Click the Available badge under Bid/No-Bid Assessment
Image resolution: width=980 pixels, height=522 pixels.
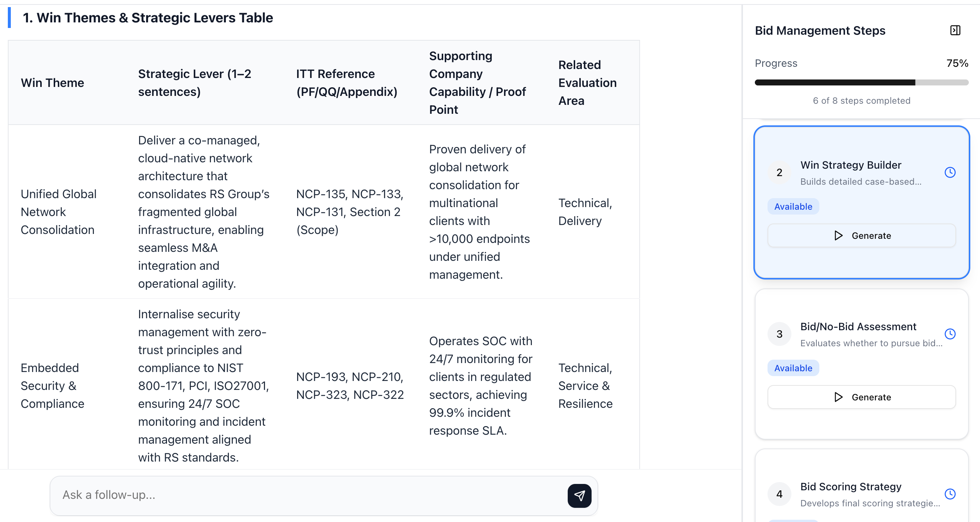click(x=793, y=368)
